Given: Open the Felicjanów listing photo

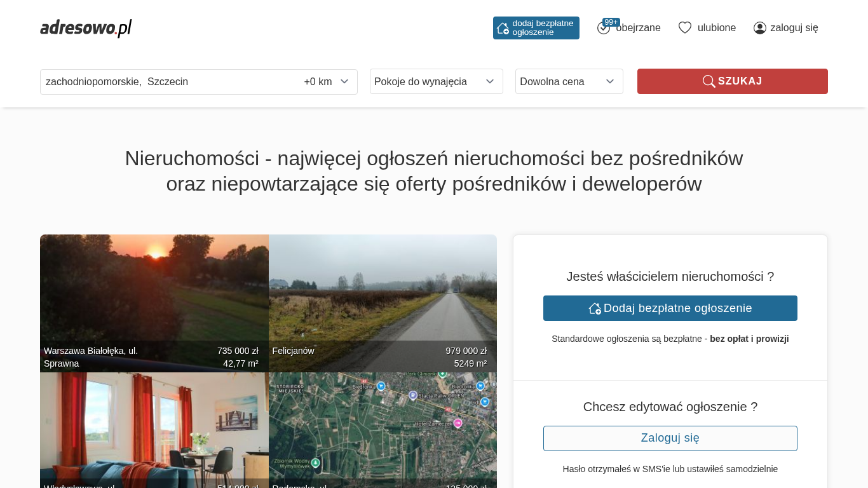Looking at the screenshot, I should [383, 292].
